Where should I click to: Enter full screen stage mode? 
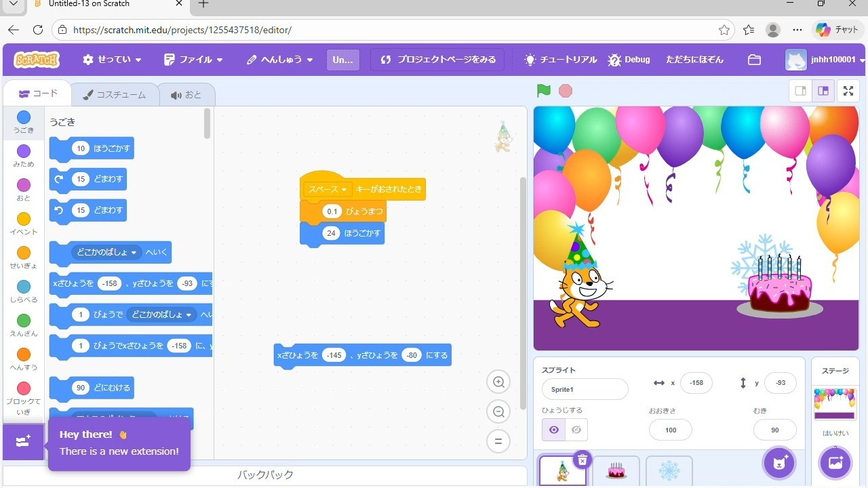pyautogui.click(x=848, y=91)
